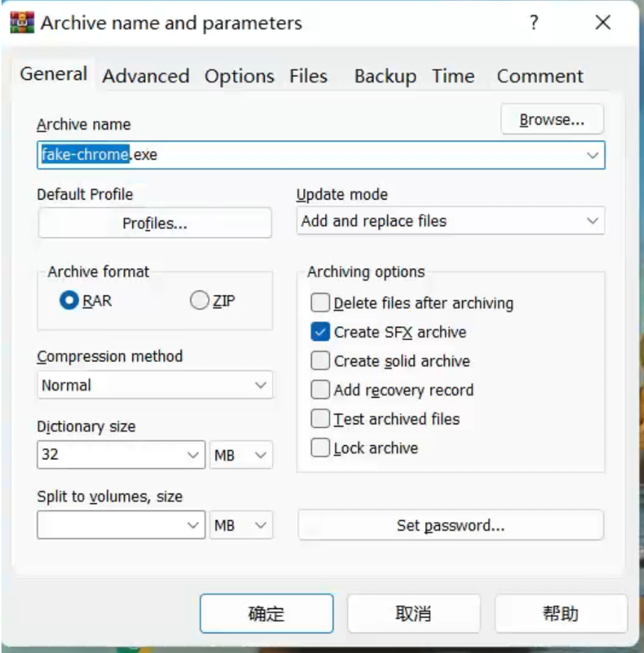The height and width of the screenshot is (653, 644).
Task: Click the Browse... button
Action: tap(552, 120)
